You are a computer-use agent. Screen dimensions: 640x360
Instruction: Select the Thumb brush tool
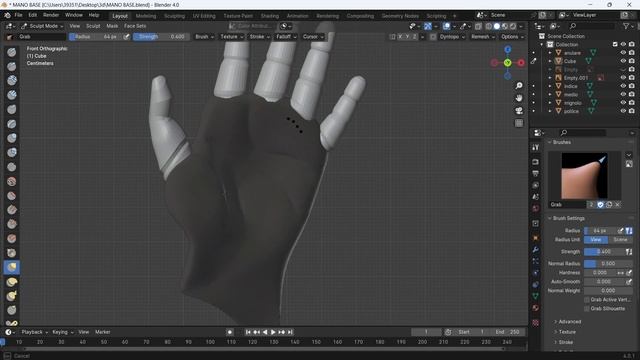pos(12,310)
